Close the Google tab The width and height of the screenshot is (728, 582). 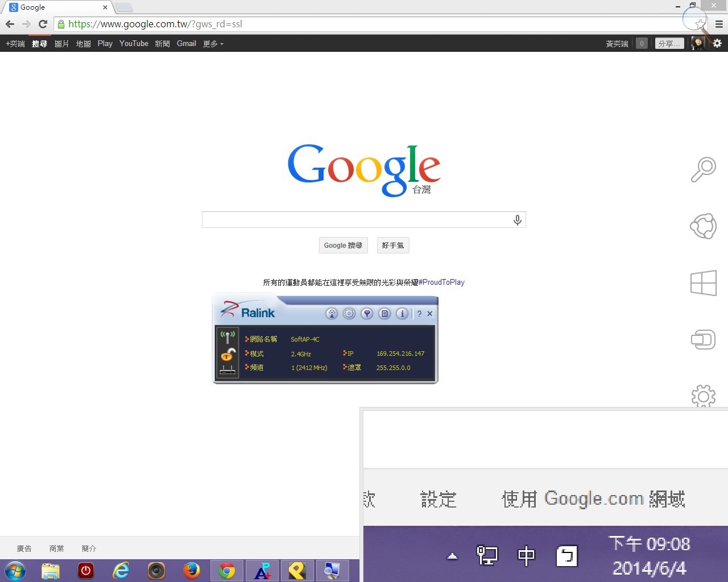pyautogui.click(x=105, y=7)
